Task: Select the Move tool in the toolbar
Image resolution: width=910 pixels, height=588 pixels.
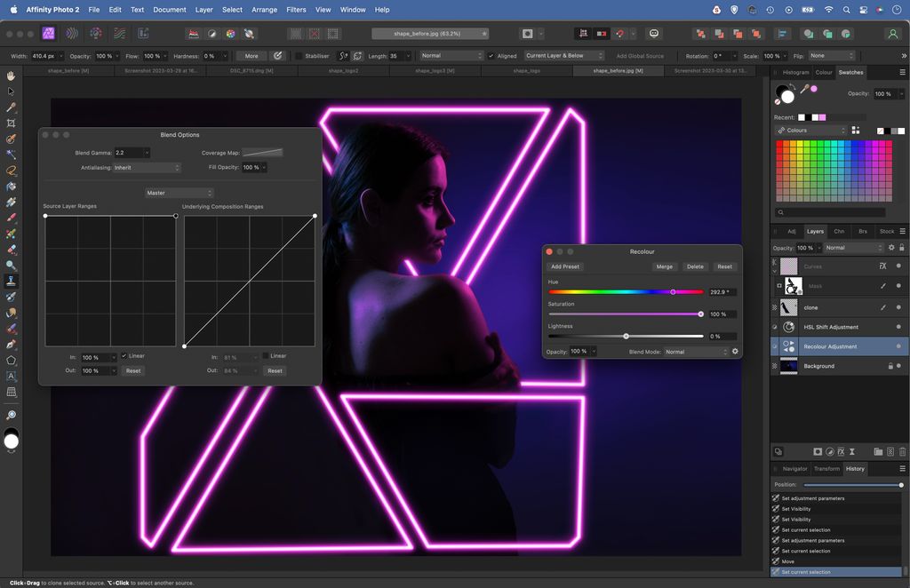Action: [12, 90]
